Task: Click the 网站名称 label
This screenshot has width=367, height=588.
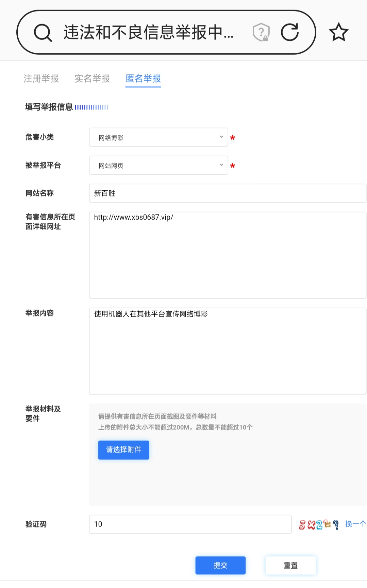Action: click(39, 193)
